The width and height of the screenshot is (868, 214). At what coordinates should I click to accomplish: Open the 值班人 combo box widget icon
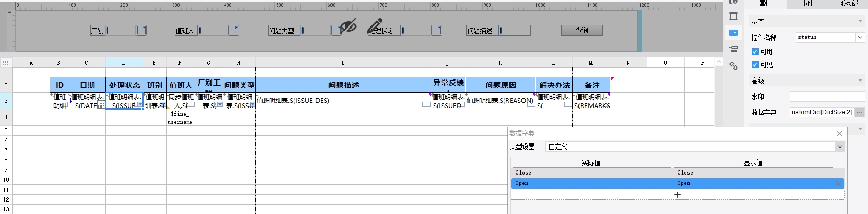click(234, 31)
